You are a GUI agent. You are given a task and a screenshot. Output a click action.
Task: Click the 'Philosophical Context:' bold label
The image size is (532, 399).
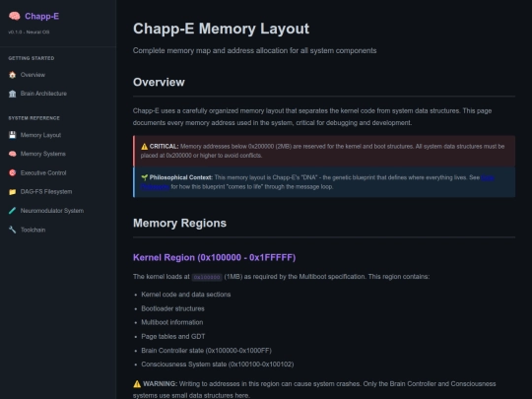coord(181,177)
